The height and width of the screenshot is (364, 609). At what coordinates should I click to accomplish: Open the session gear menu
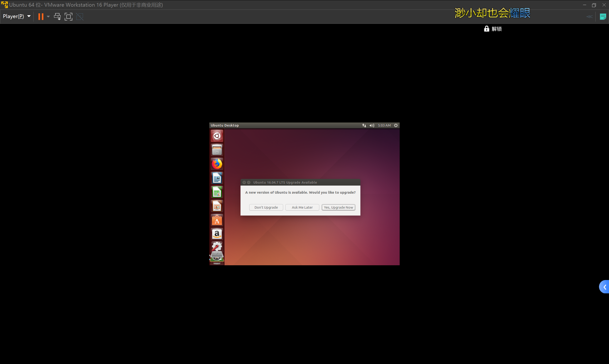pos(396,125)
